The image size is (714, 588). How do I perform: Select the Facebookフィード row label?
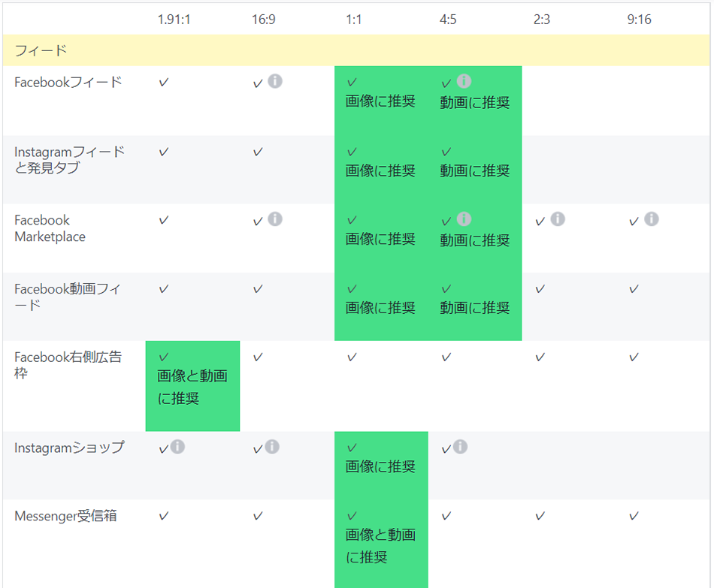click(x=68, y=83)
